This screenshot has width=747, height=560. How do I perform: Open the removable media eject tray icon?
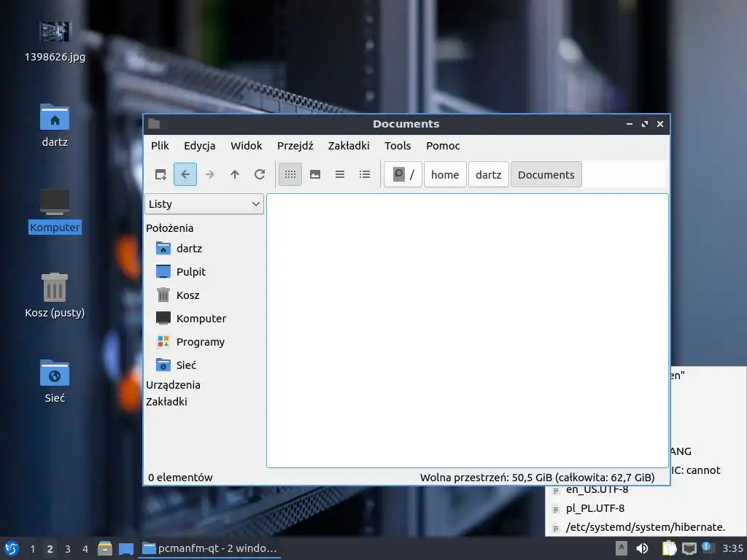621,548
